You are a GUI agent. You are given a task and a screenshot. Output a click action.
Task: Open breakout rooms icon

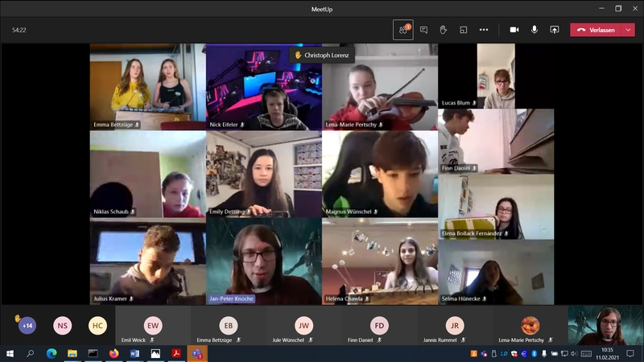[464, 30]
